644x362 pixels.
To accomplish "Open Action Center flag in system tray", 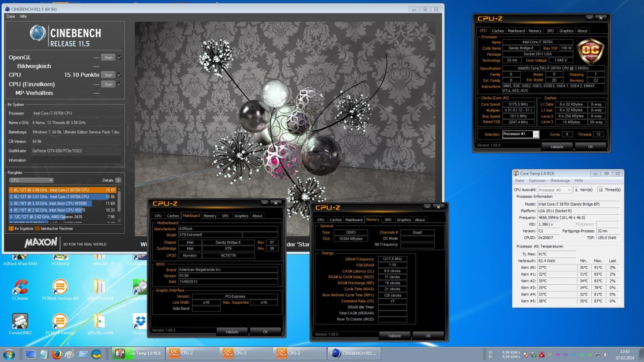I will tap(525, 355).
